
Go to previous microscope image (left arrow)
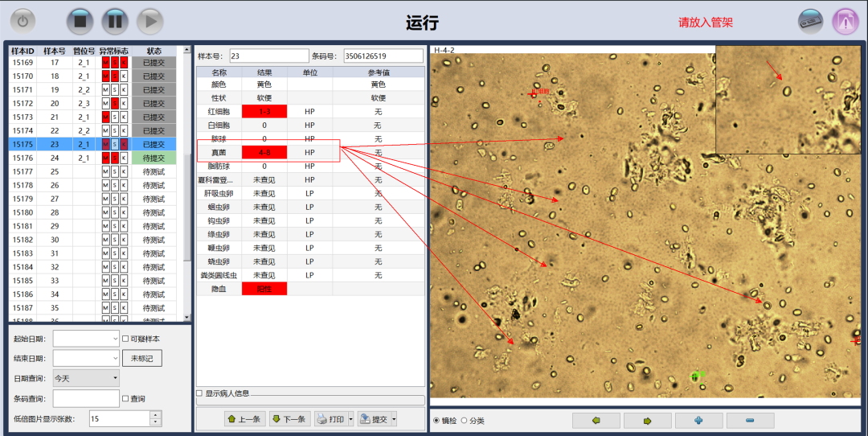[596, 421]
